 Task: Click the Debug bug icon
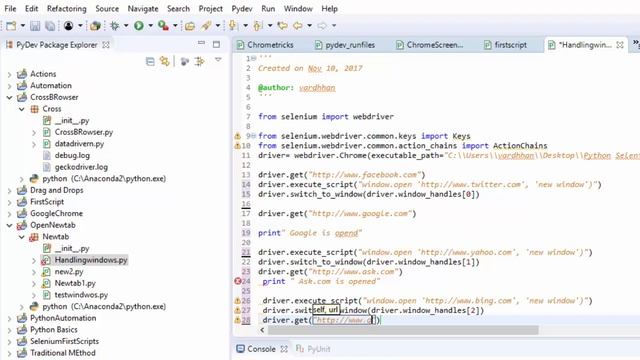coord(115,26)
